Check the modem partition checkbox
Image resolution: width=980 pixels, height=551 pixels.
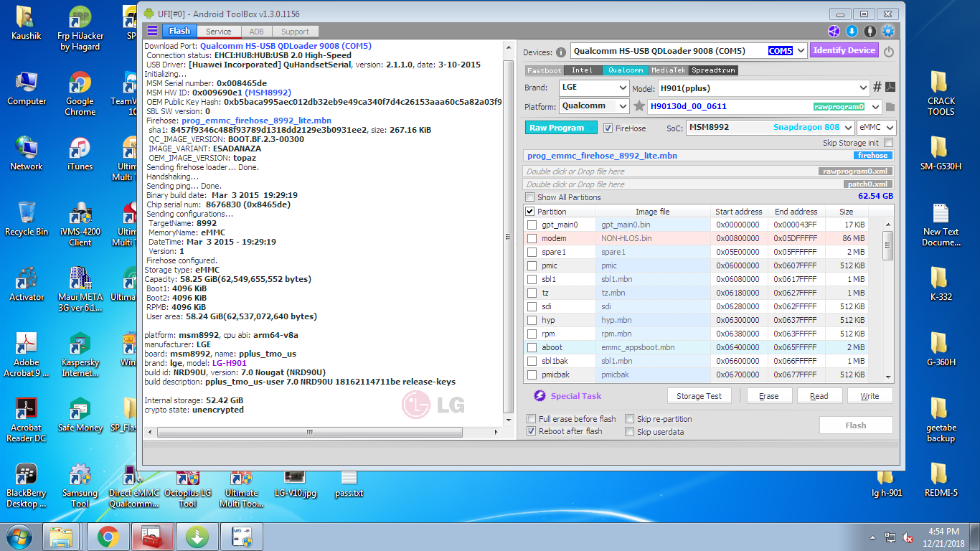pos(532,238)
